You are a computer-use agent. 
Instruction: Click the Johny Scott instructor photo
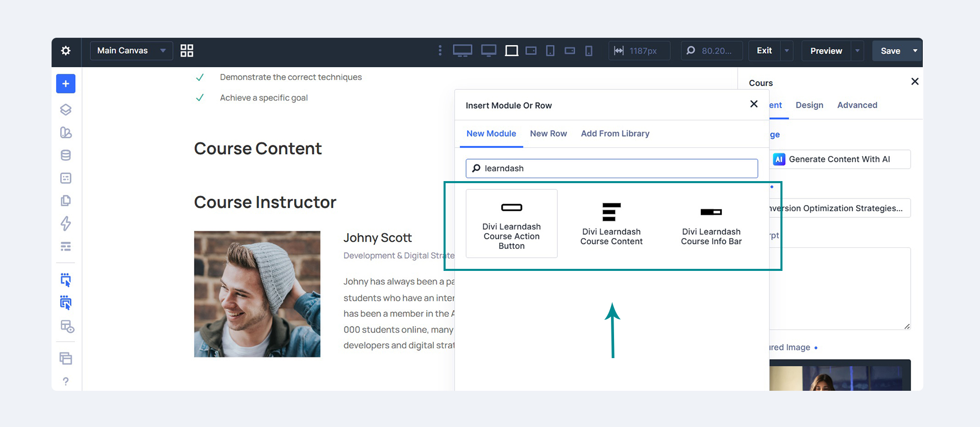(257, 294)
